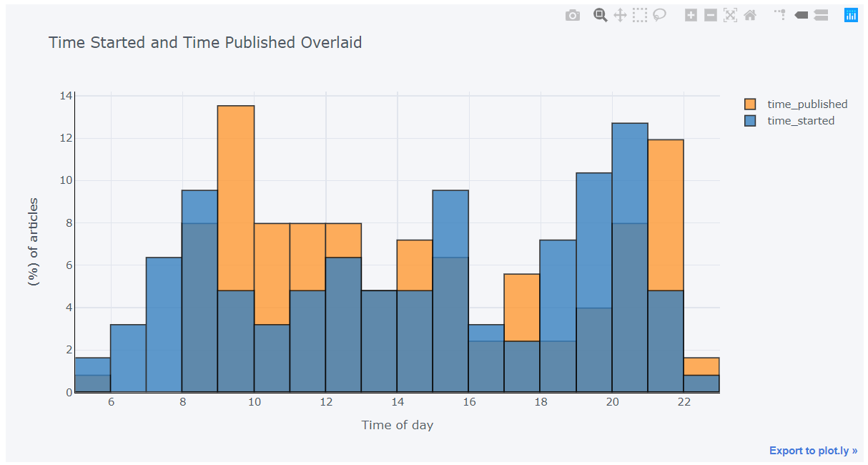Click the chart title 'Time Started and Time Published Overlaid'

click(x=205, y=42)
